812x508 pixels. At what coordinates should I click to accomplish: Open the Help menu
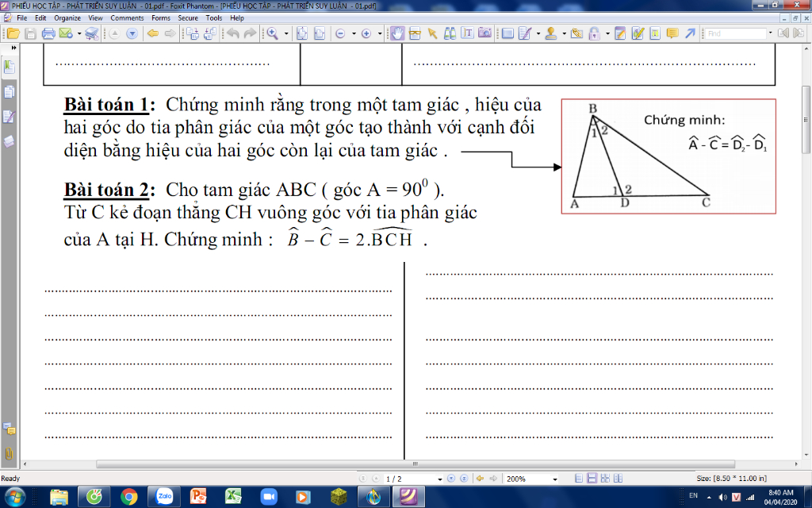point(237,18)
